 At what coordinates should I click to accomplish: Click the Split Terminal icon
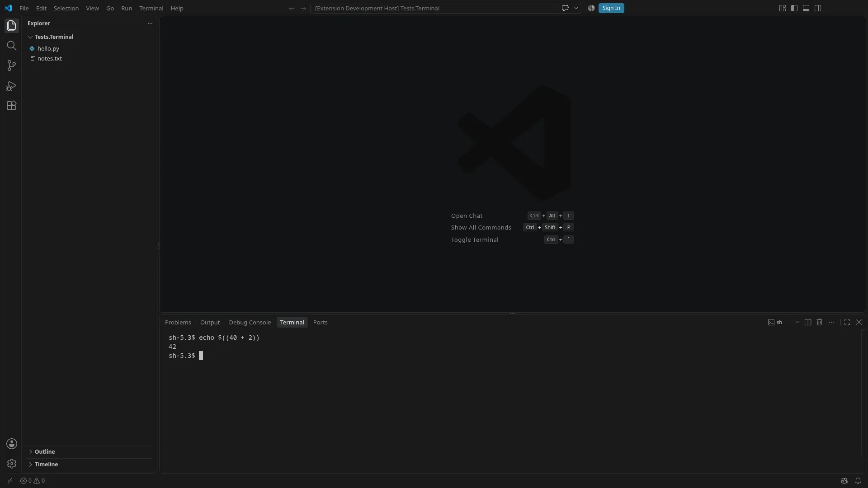[x=808, y=322]
